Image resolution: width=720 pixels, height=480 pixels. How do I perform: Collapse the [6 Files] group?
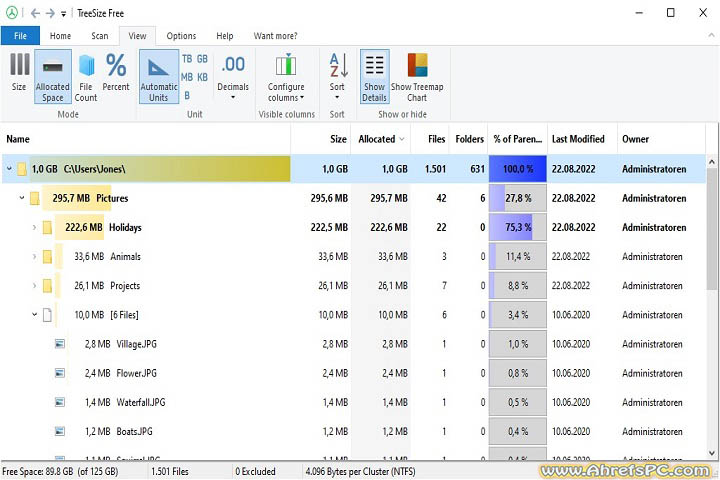click(34, 315)
